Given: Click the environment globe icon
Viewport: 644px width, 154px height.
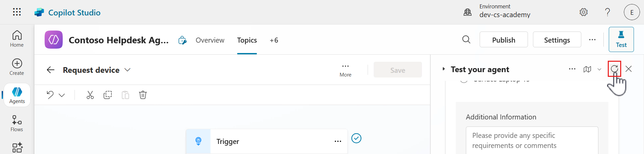Looking at the screenshot, I should pyautogui.click(x=468, y=12).
